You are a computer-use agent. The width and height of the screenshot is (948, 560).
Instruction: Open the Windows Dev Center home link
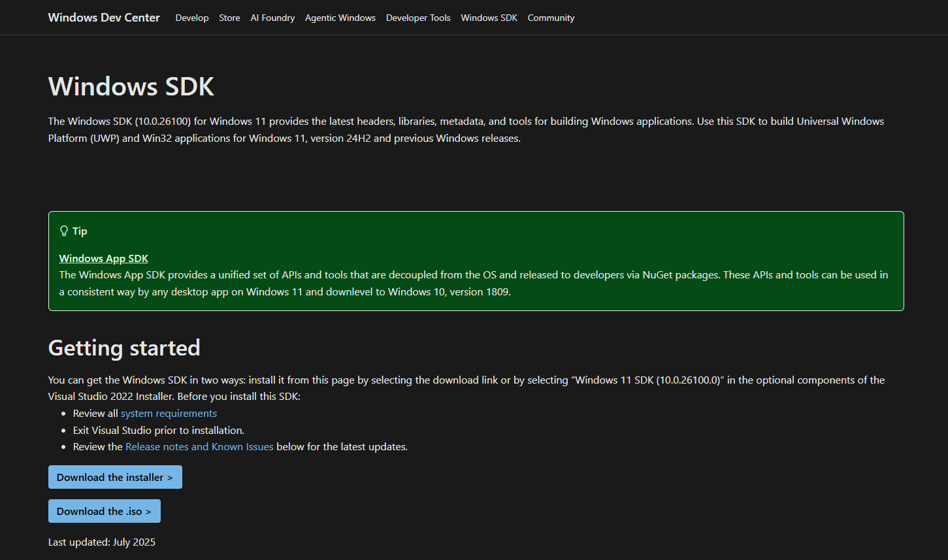pyautogui.click(x=104, y=18)
